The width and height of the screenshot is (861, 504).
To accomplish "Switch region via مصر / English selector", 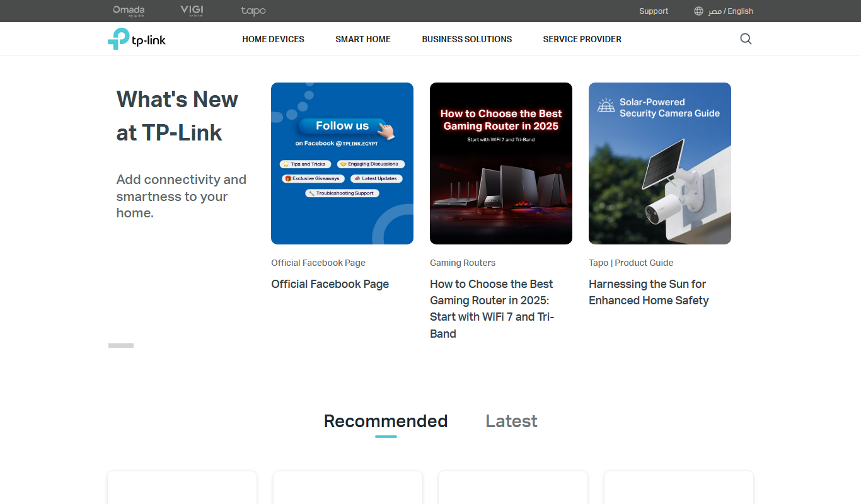I will coord(731,11).
